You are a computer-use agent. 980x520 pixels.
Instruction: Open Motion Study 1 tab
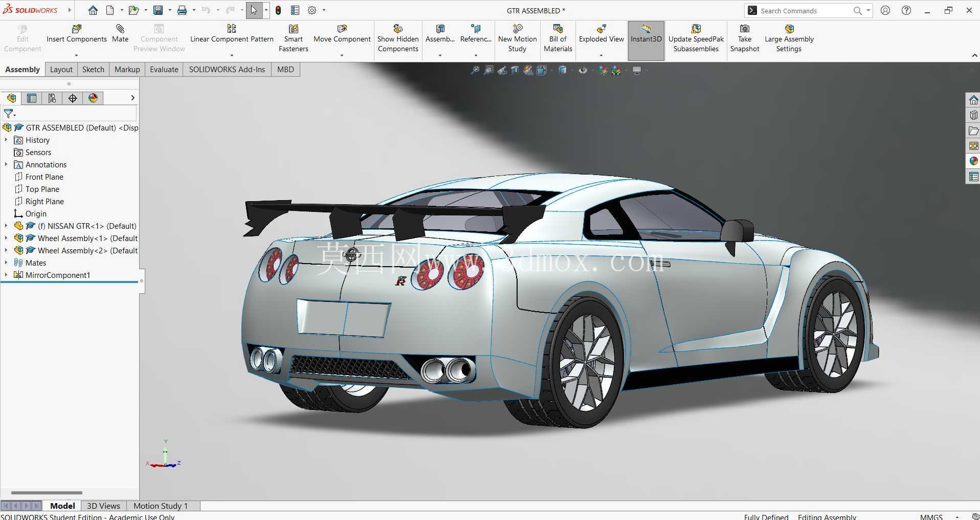(161, 506)
